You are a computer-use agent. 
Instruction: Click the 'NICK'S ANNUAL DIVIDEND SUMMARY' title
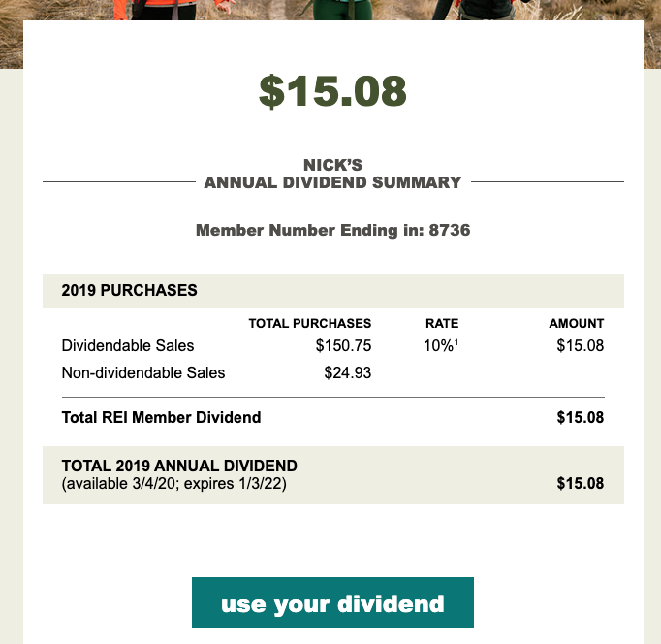332,174
